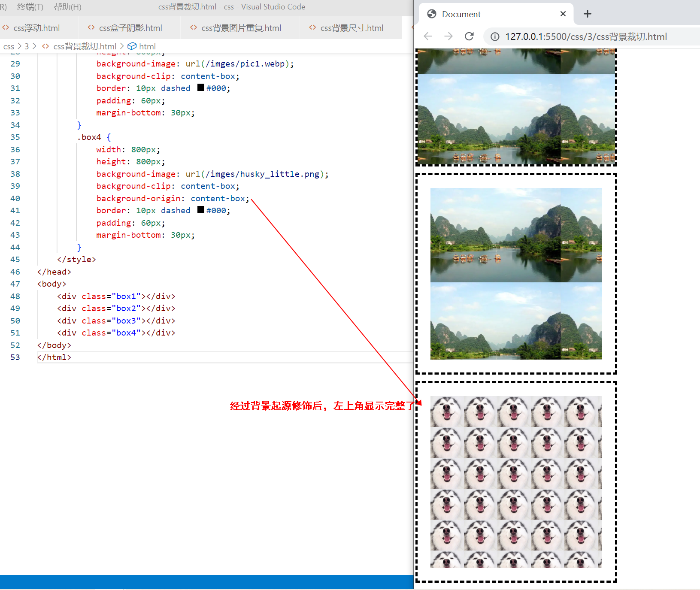
Task: Click css folder in breadcrumb
Action: coord(9,46)
